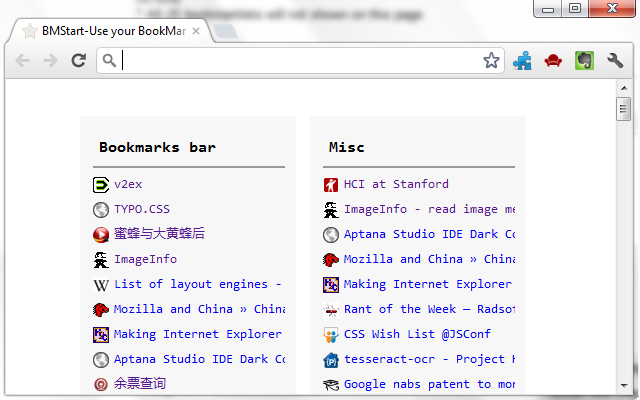Open HCI at Stanford link
The image size is (640, 400).
coord(396,184)
